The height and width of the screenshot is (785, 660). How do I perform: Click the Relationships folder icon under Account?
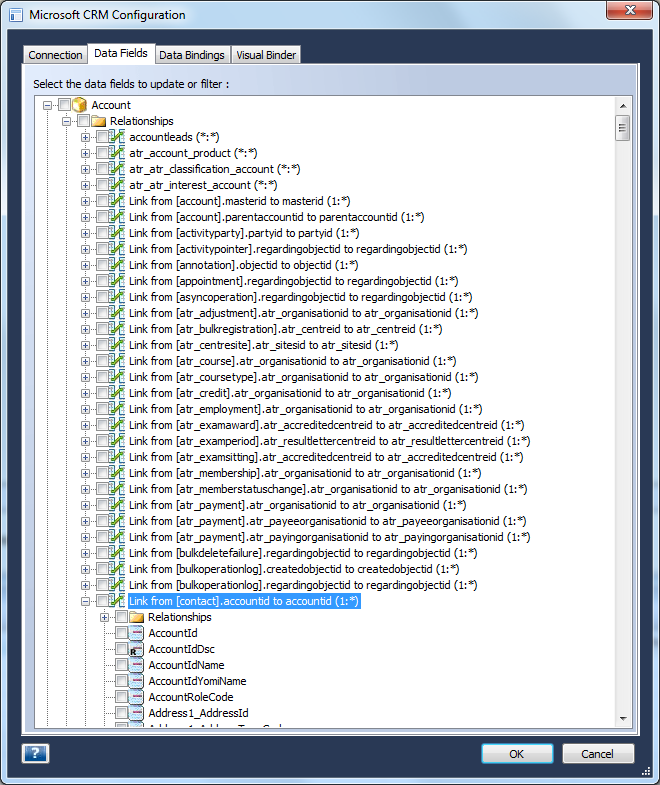coord(99,121)
